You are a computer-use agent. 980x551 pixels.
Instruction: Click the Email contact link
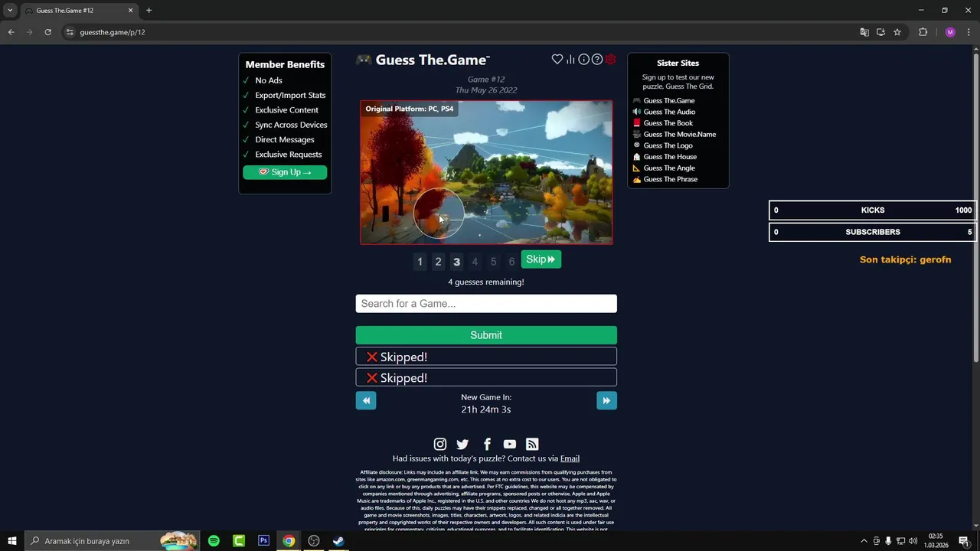[x=570, y=458]
